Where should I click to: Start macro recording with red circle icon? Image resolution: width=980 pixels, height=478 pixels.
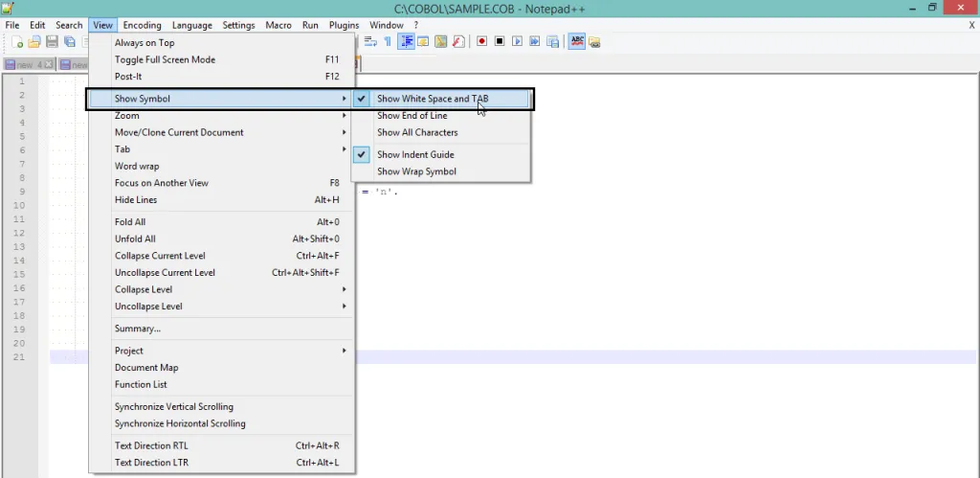[482, 41]
